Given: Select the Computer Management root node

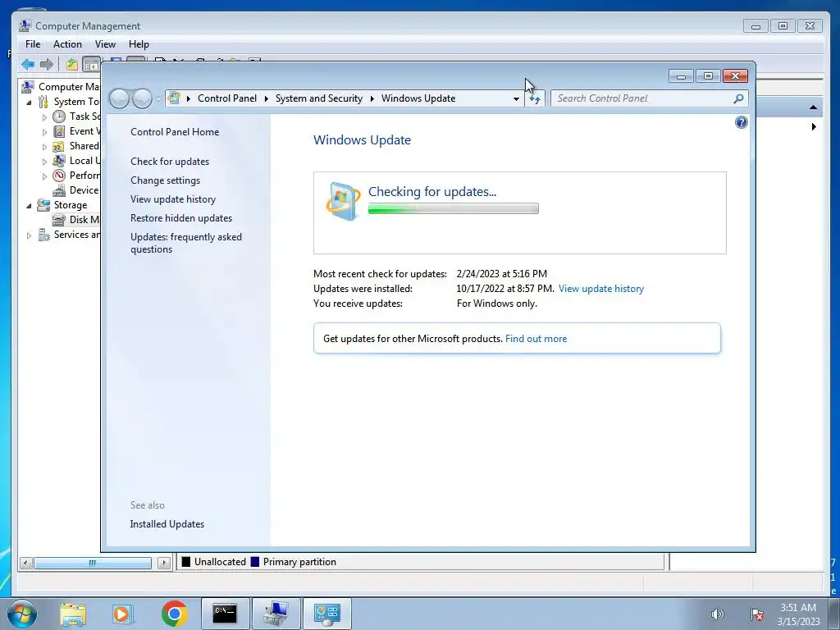Looking at the screenshot, I should coord(60,87).
